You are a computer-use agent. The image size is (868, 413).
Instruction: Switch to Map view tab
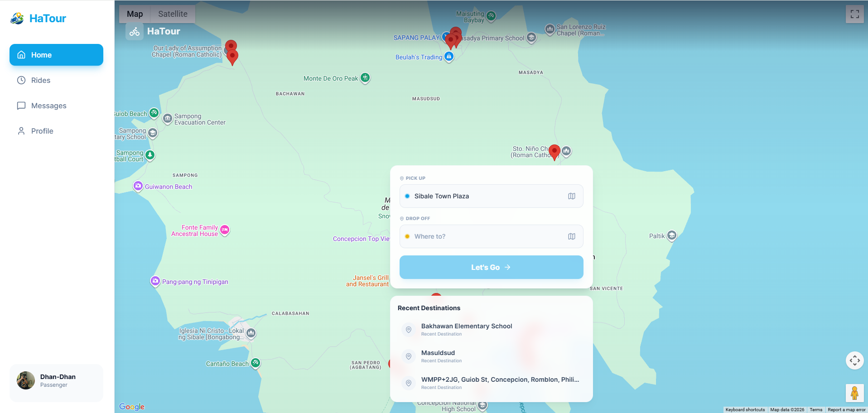click(x=135, y=14)
